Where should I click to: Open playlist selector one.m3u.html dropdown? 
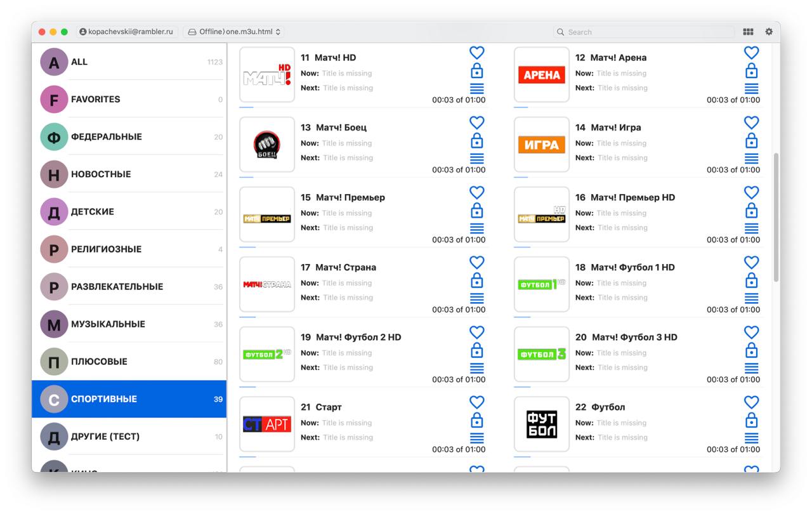[233, 32]
